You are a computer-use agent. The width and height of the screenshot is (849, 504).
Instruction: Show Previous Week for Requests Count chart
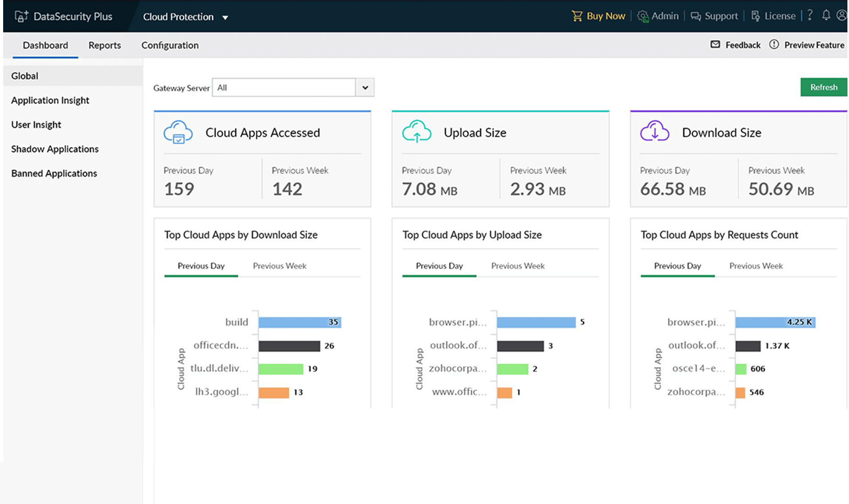coord(756,266)
